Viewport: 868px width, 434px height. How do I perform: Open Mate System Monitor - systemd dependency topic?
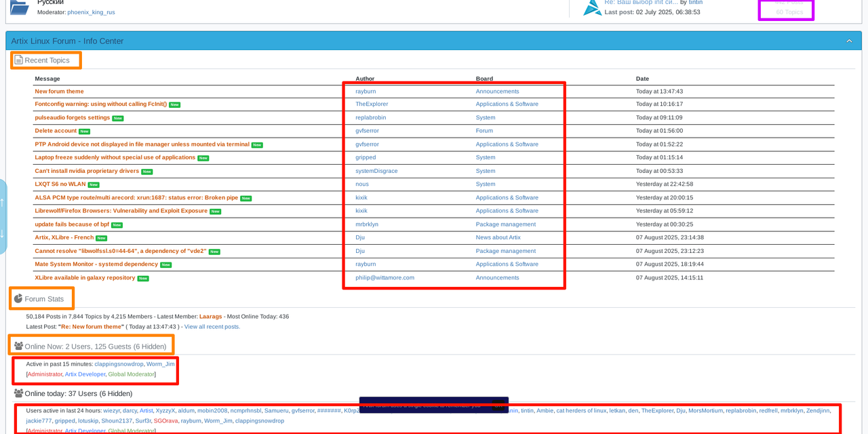[96, 264]
